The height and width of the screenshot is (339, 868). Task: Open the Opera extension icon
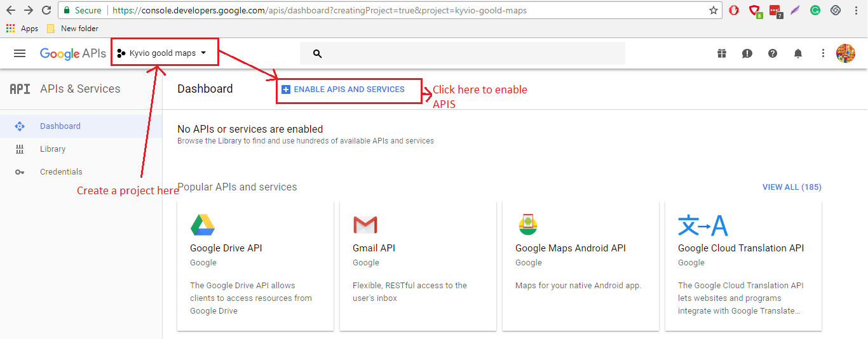[x=734, y=10]
